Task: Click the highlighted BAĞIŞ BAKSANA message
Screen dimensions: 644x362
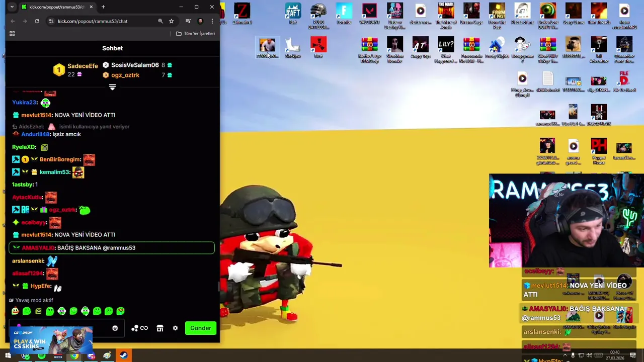Action: click(112, 247)
